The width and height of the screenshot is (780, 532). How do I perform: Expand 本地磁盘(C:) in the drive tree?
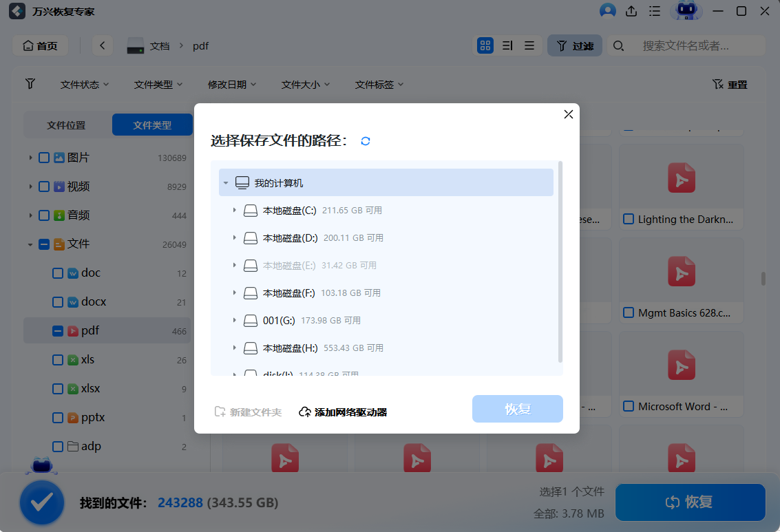point(234,210)
